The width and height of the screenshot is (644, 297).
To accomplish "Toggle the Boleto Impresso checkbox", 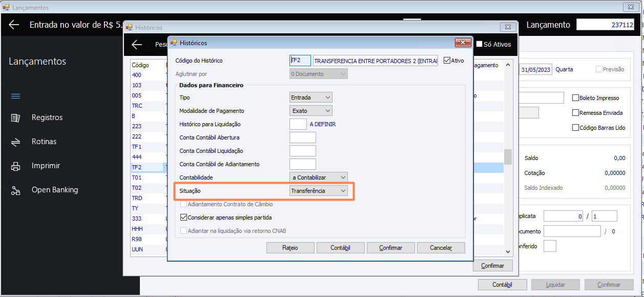I will click(x=575, y=98).
